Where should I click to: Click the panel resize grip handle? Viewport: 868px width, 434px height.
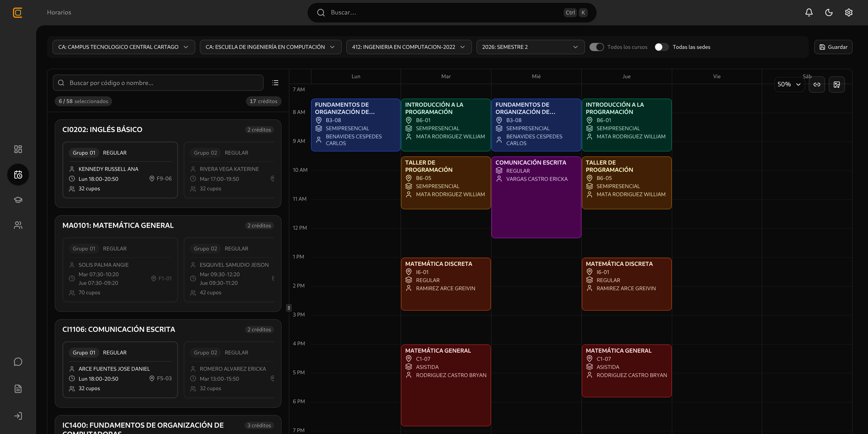pyautogui.click(x=289, y=308)
